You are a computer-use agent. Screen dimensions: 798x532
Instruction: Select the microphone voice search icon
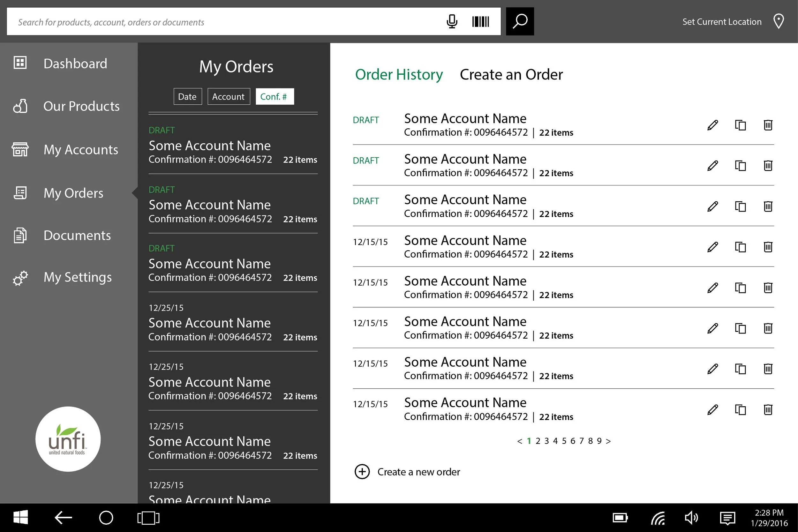pyautogui.click(x=452, y=21)
